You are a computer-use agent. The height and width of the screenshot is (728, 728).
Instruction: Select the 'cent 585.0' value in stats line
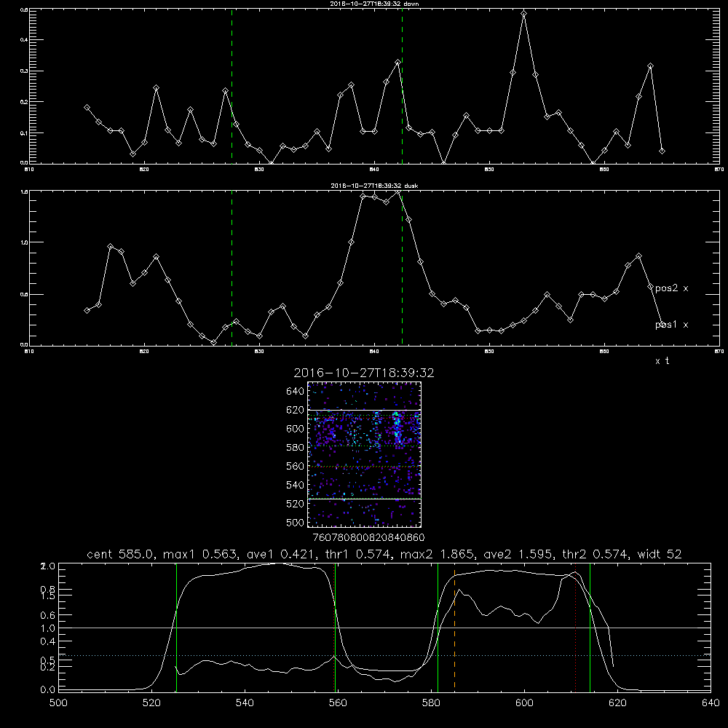(120, 554)
